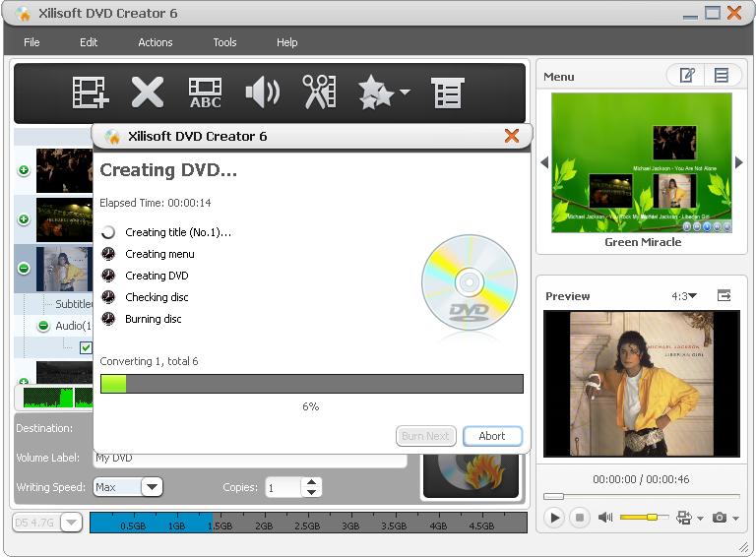Viewport: 756px width, 557px height.
Task: Open the File menu
Action: tap(31, 42)
